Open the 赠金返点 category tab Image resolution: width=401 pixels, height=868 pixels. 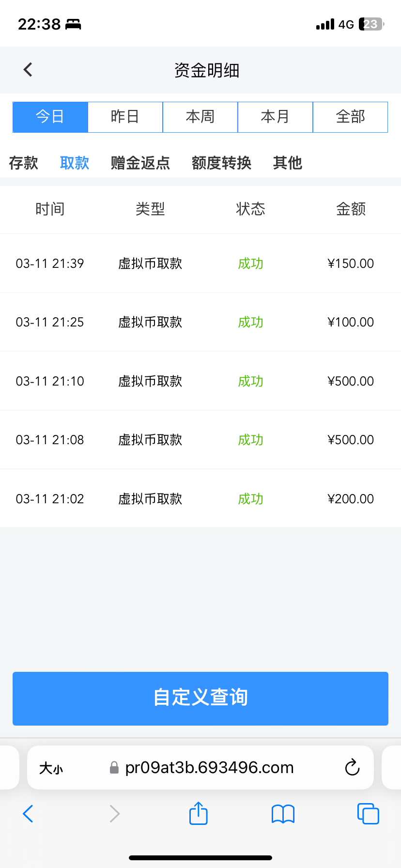(x=140, y=163)
